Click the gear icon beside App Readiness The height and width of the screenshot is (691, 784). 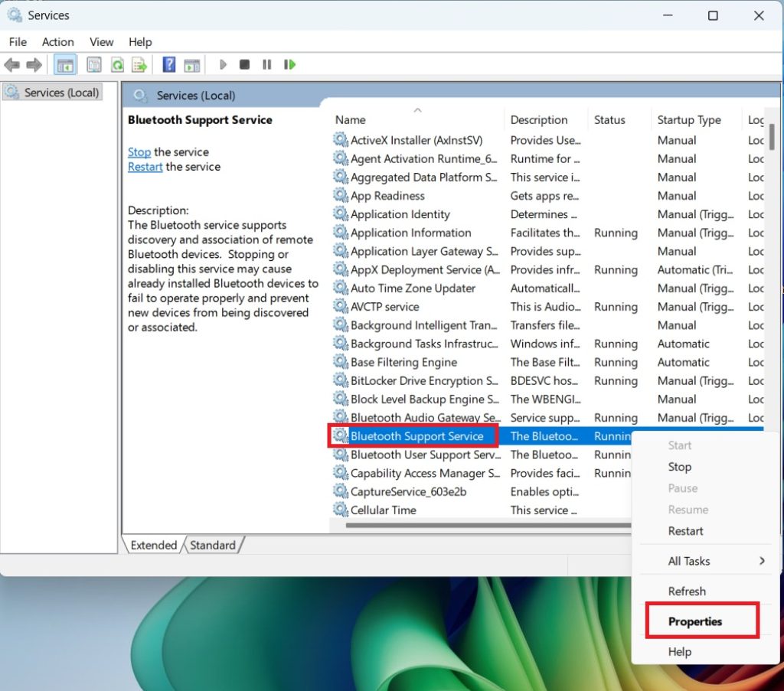click(x=341, y=195)
